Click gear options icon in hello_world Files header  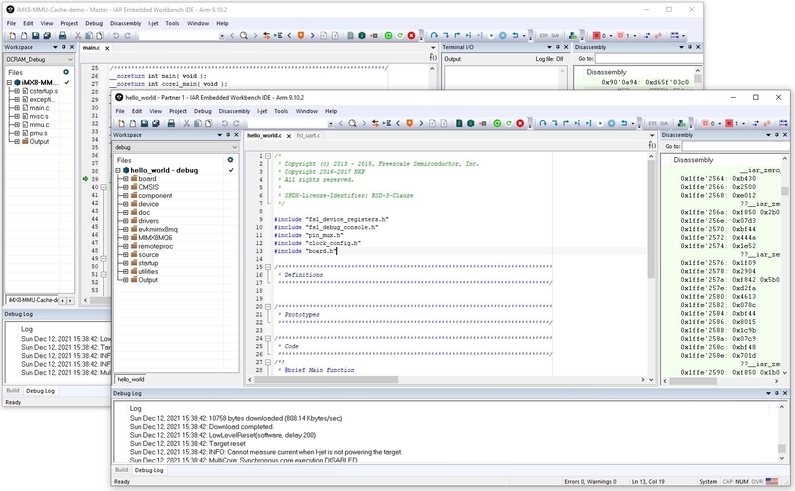[x=230, y=160]
